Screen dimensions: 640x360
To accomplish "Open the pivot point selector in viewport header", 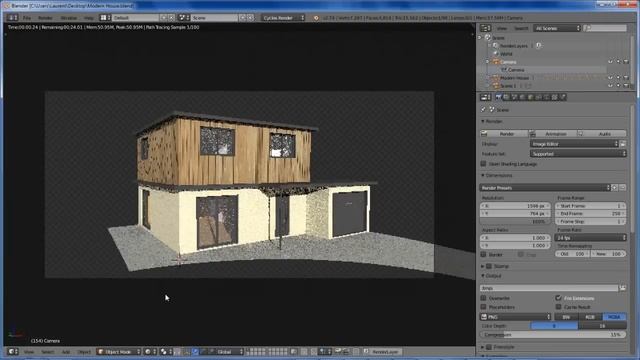I will tap(165, 351).
